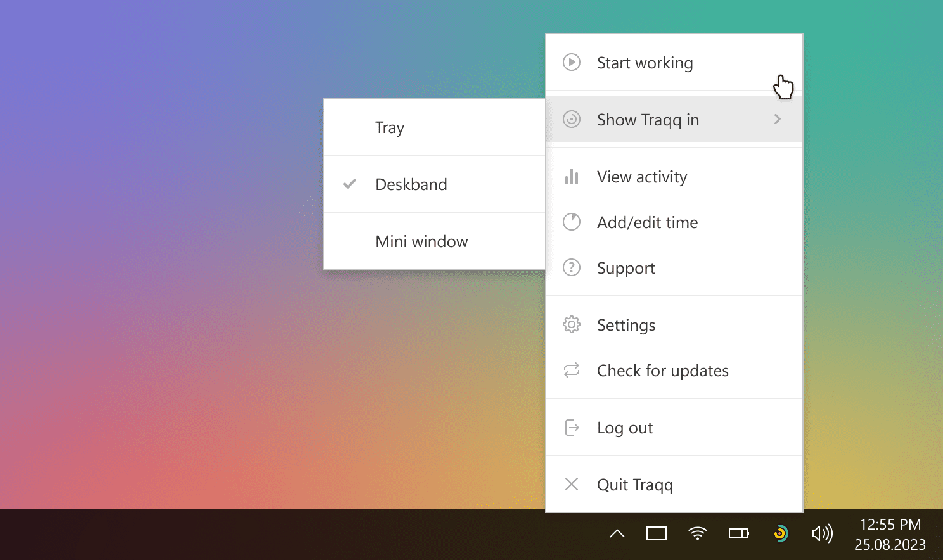Open the speaker volume icon in the taskbar

tap(823, 533)
